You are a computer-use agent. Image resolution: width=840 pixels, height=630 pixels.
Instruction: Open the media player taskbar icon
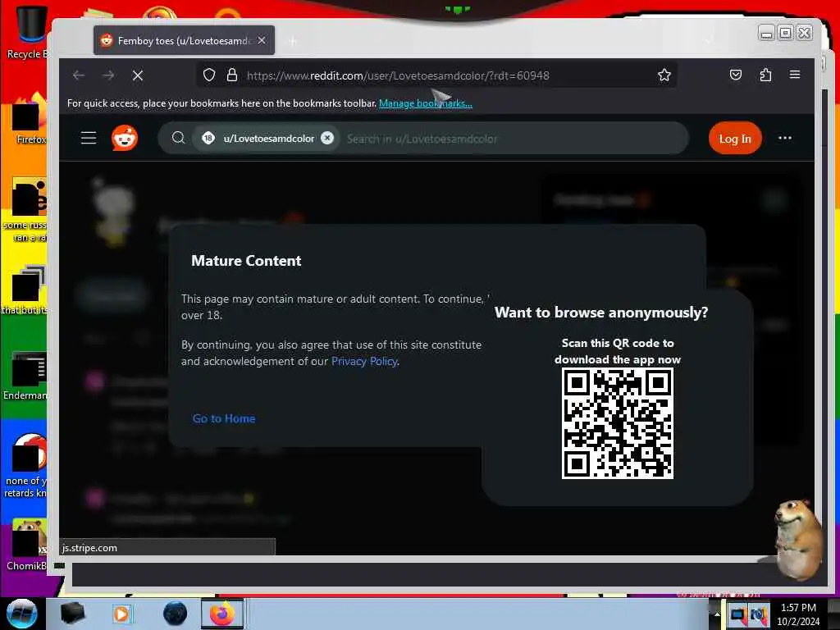click(x=121, y=614)
